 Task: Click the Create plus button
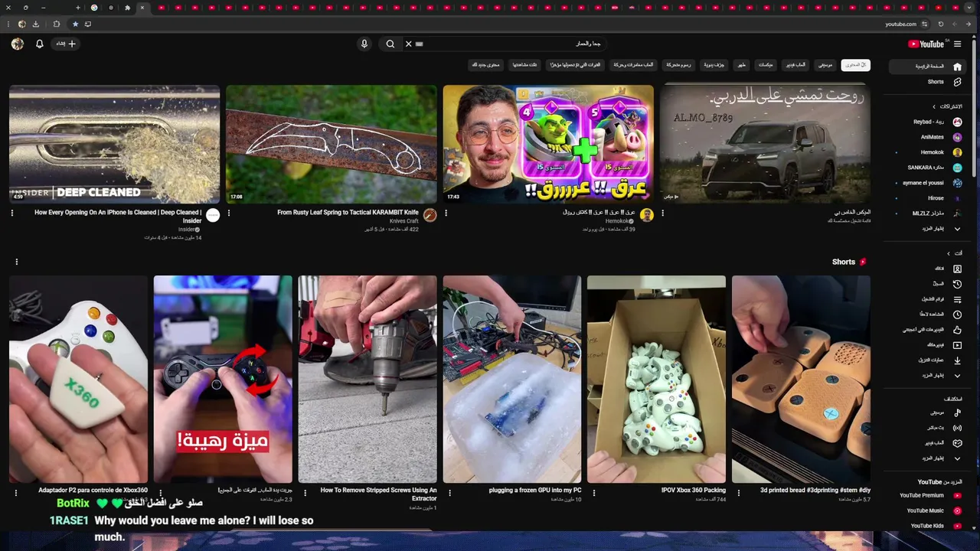(x=66, y=44)
